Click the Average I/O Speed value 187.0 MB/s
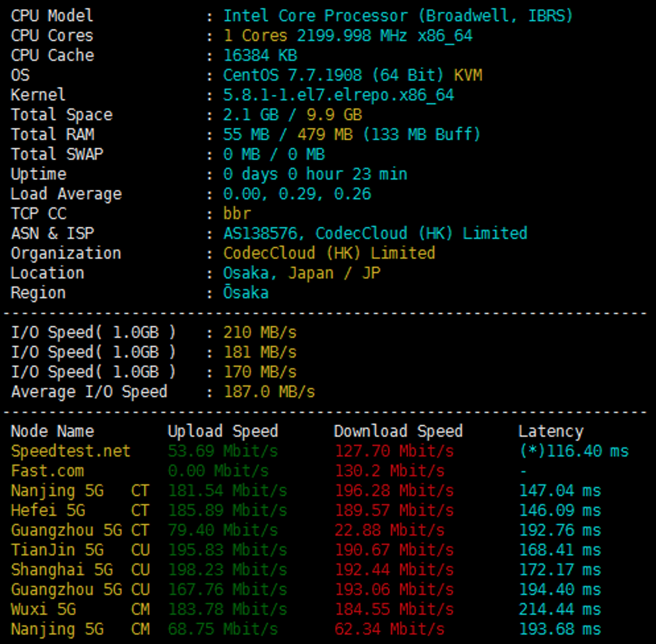The height and width of the screenshot is (644, 656). (269, 392)
